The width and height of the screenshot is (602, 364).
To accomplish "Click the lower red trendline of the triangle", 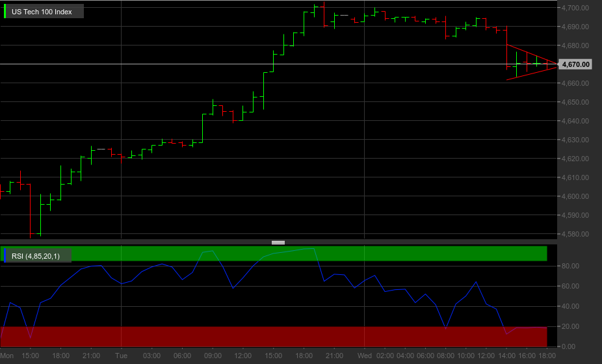I will tap(532, 73).
